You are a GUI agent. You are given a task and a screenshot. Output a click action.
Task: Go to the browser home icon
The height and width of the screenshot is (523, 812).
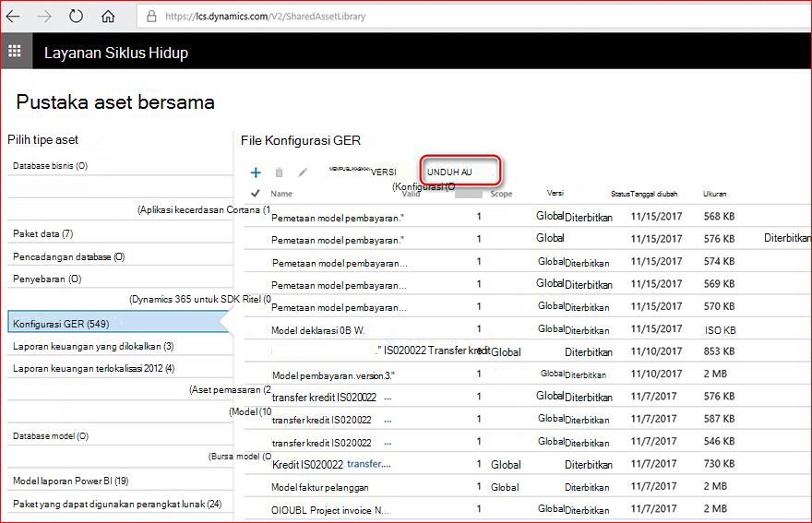pyautogui.click(x=108, y=16)
